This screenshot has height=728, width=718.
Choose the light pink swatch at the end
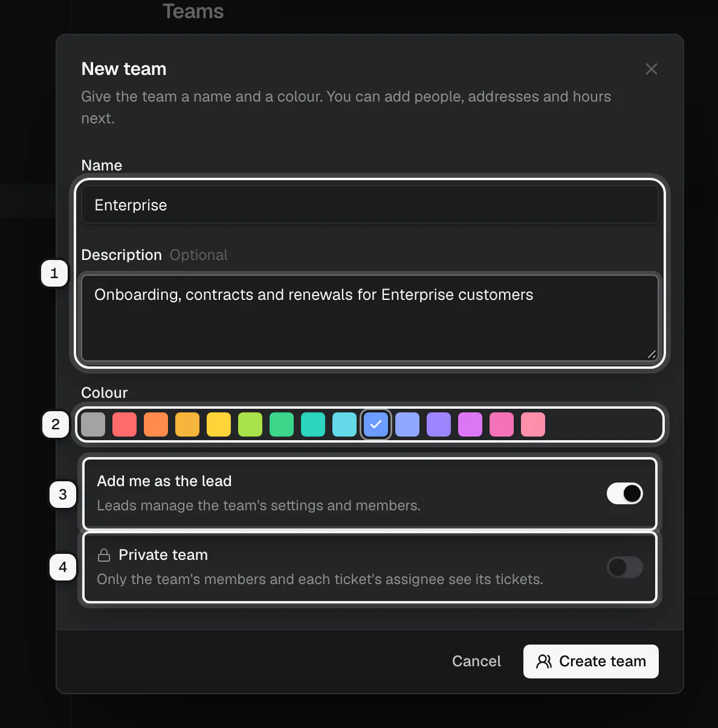[533, 424]
